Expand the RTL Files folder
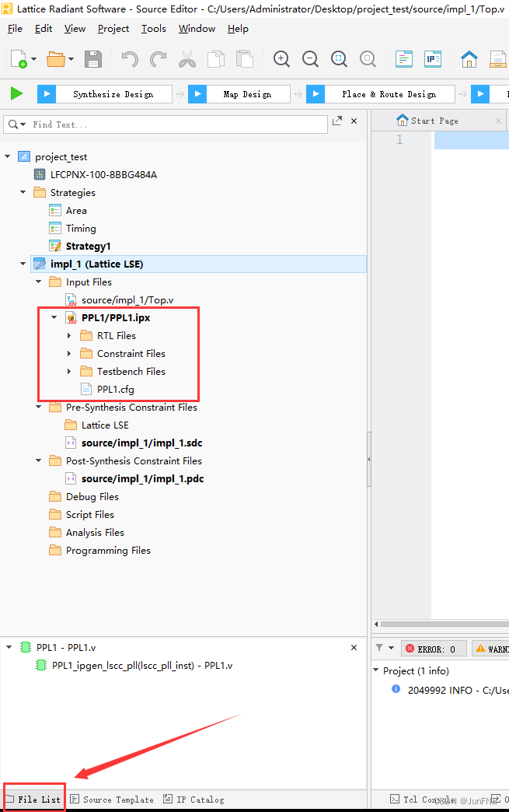The height and width of the screenshot is (812, 509). coord(69,335)
